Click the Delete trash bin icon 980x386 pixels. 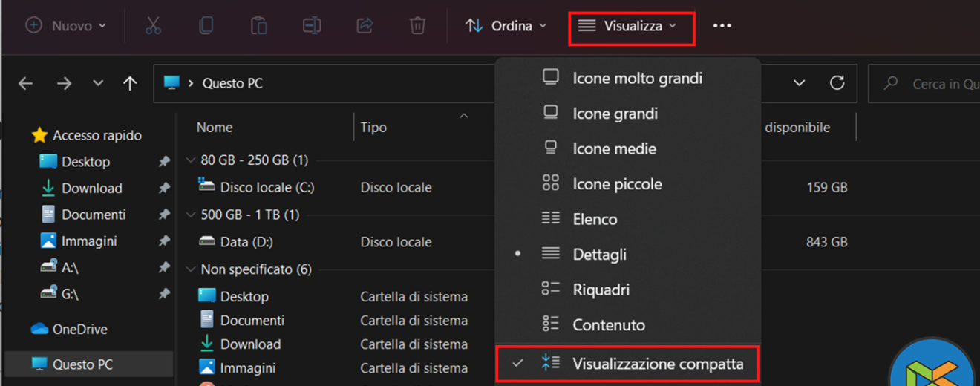(x=417, y=26)
